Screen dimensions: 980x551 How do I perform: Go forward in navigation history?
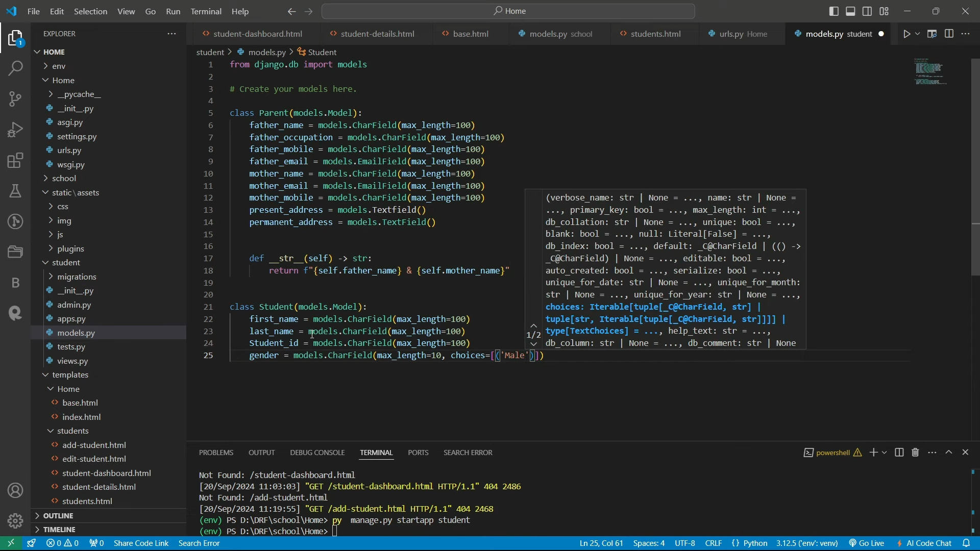click(x=308, y=11)
